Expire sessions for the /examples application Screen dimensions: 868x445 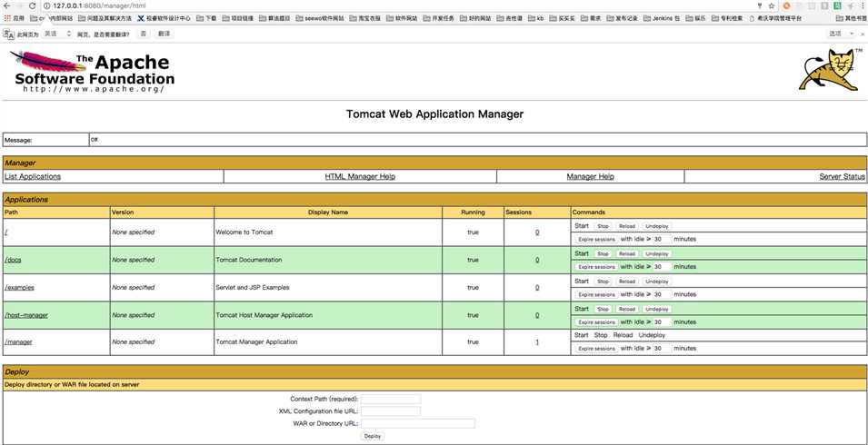click(x=597, y=294)
